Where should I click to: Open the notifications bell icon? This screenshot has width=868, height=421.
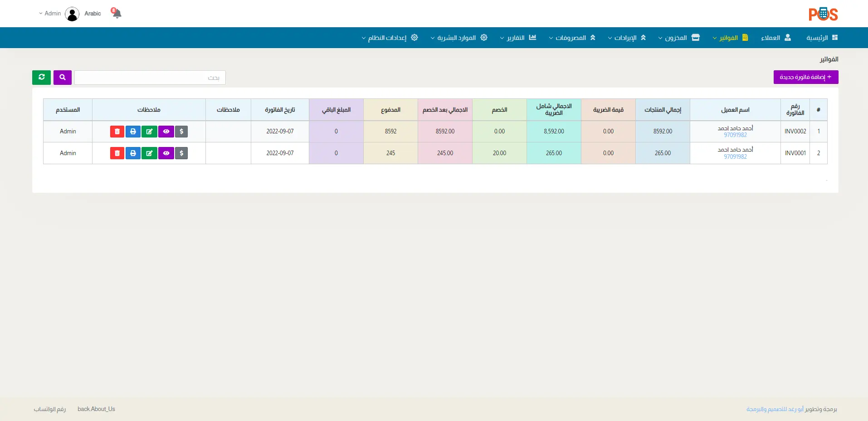(117, 14)
